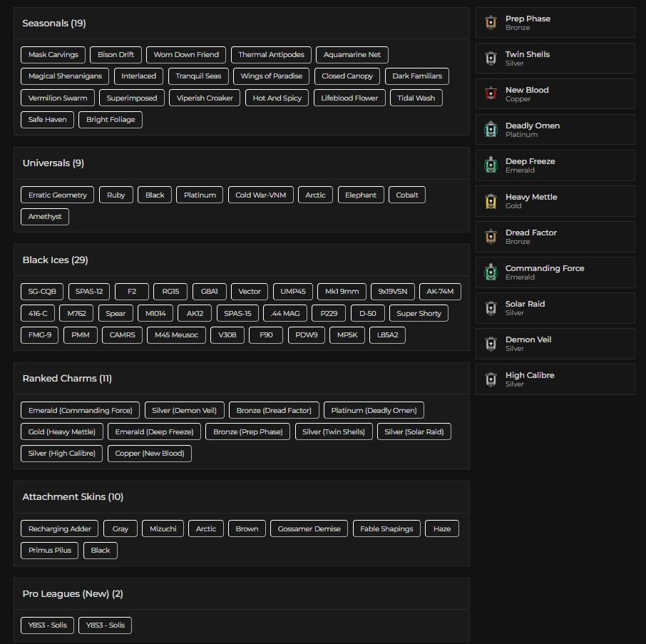Click the New Blood copper charm icon
Viewport: 646px width, 644px height.
(x=491, y=94)
